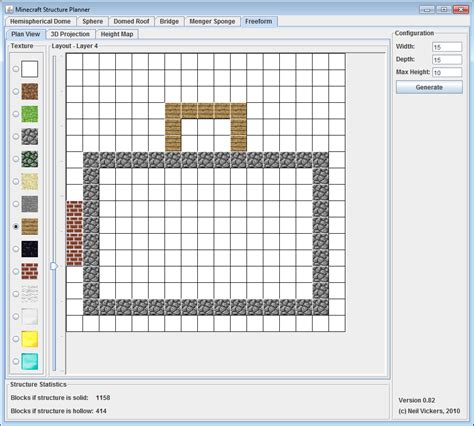This screenshot has width=474, height=426.
Task: Click the layer slider handle
Action: tap(54, 266)
